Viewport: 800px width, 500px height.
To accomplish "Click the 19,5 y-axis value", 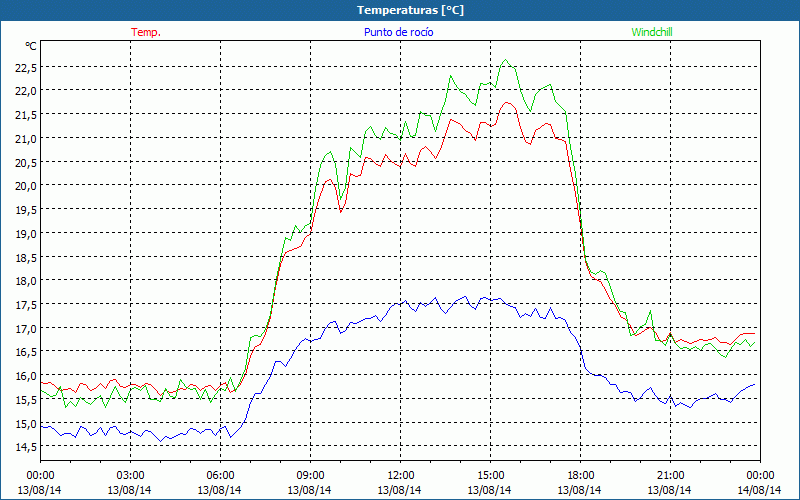I will pyautogui.click(x=27, y=210).
